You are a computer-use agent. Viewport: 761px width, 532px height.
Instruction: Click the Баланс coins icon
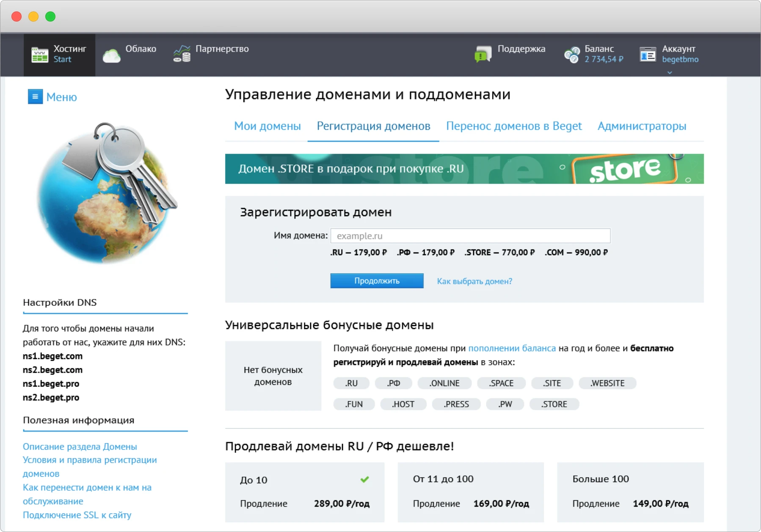(x=572, y=54)
